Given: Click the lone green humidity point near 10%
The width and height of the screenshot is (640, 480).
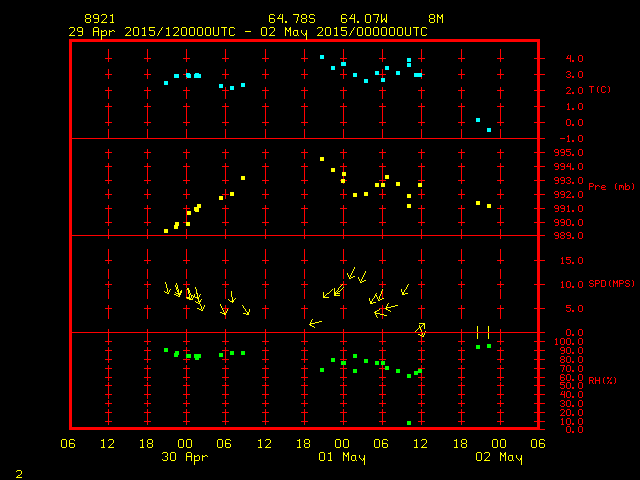Looking at the screenshot, I should click(x=409, y=423).
